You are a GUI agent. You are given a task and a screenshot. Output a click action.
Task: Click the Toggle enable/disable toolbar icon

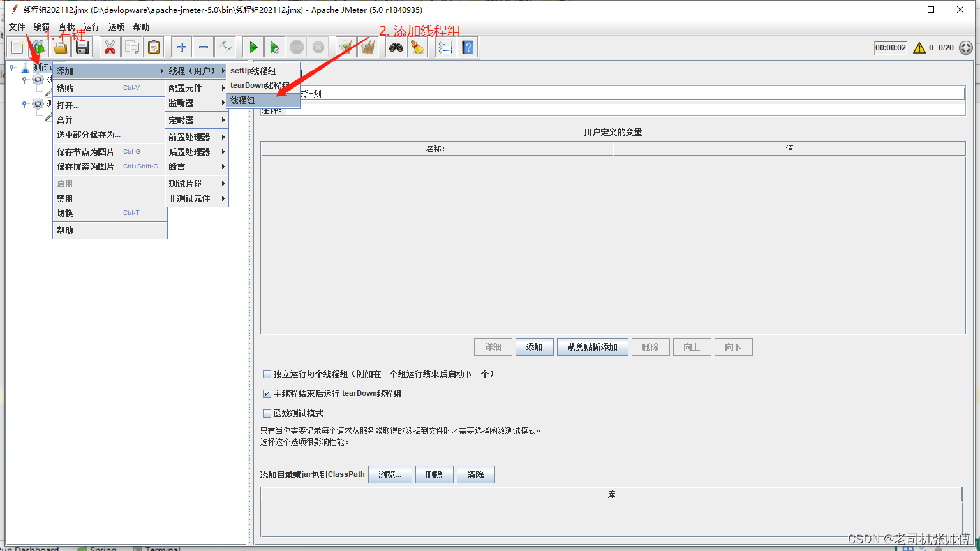pos(225,47)
